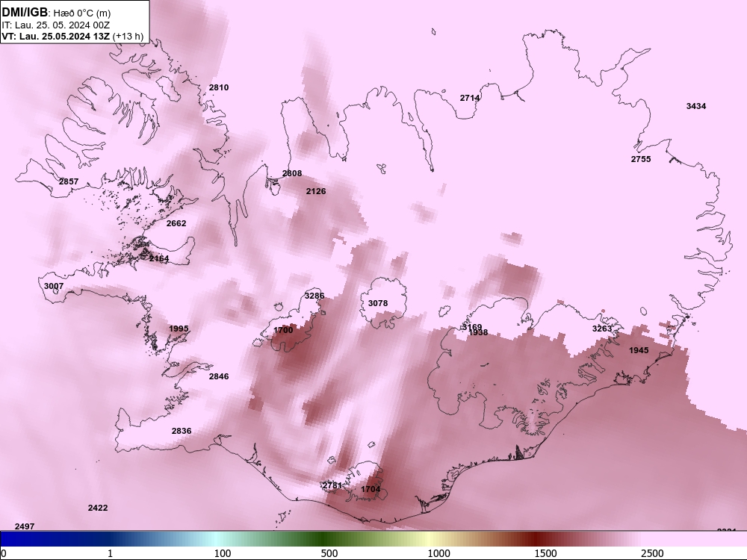
Task: Click the value 3286 on the map
Action: pos(314,296)
